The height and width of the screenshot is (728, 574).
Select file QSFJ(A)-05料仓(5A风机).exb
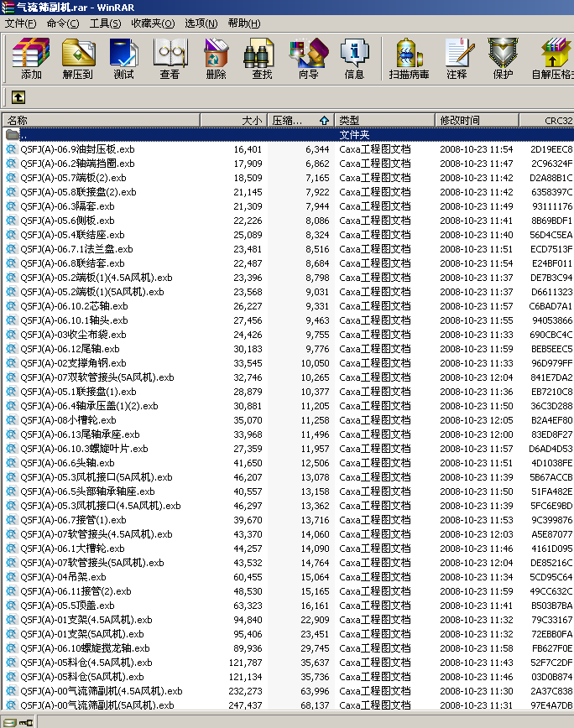(81, 677)
